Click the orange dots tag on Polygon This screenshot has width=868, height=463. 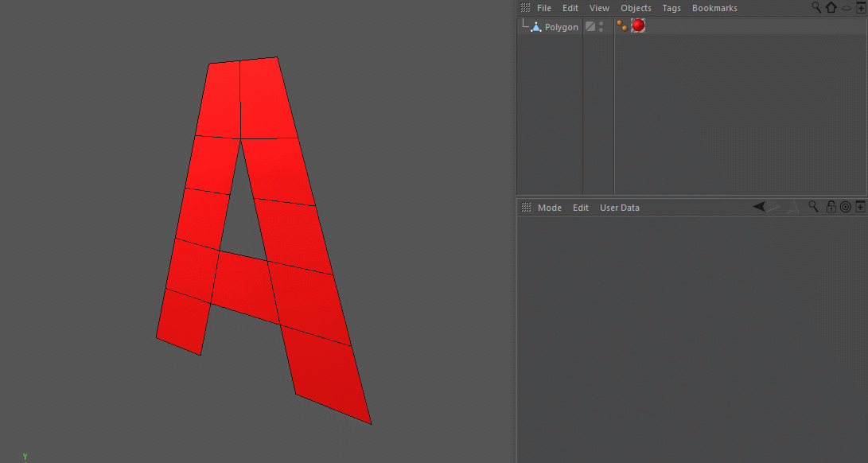pos(621,26)
